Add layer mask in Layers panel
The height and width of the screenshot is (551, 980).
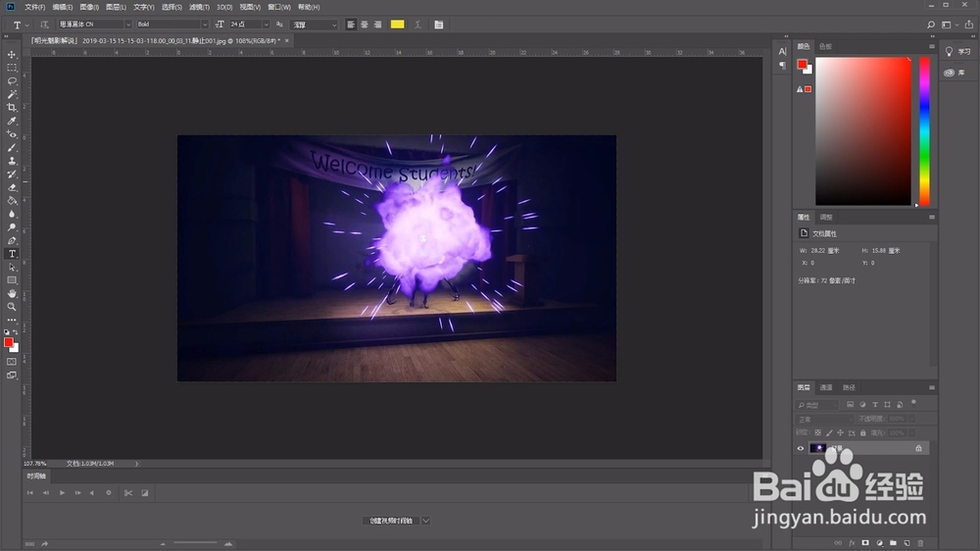click(x=865, y=543)
